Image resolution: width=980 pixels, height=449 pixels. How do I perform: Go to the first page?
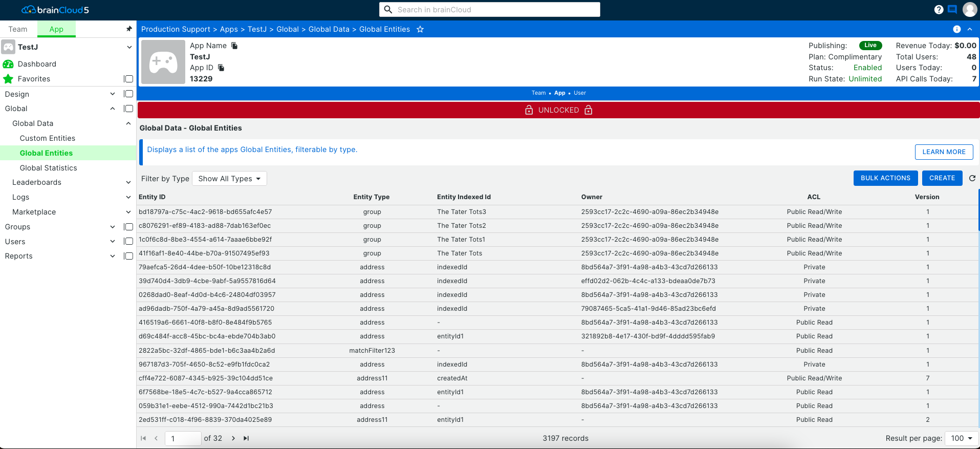coord(143,438)
